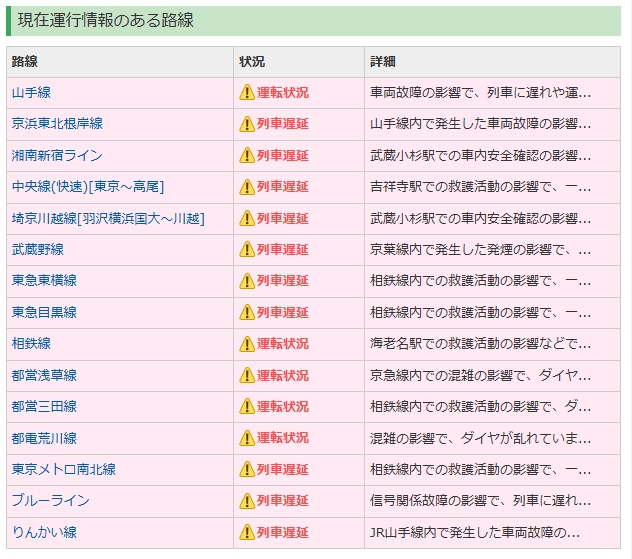The image size is (632, 559).
Task: Click the warning icon in 武蔵野線 row
Action: click(247, 250)
